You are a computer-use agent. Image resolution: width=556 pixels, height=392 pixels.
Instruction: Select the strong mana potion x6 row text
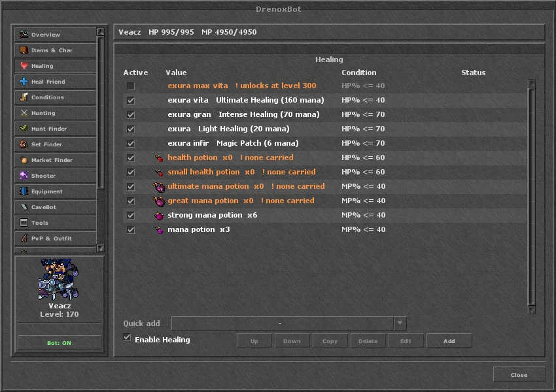point(212,216)
